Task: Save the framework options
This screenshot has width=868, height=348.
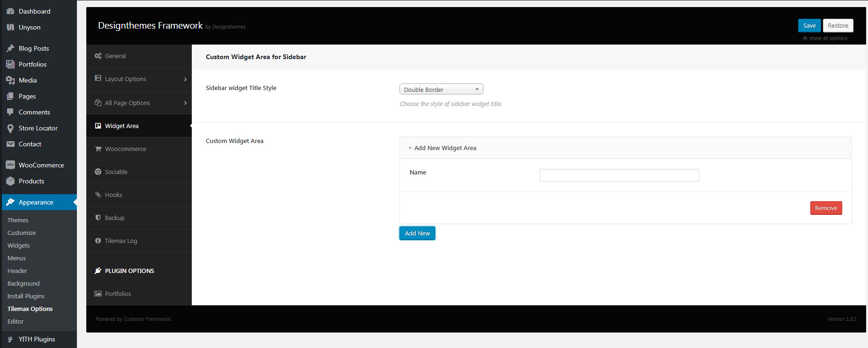Action: click(x=809, y=25)
